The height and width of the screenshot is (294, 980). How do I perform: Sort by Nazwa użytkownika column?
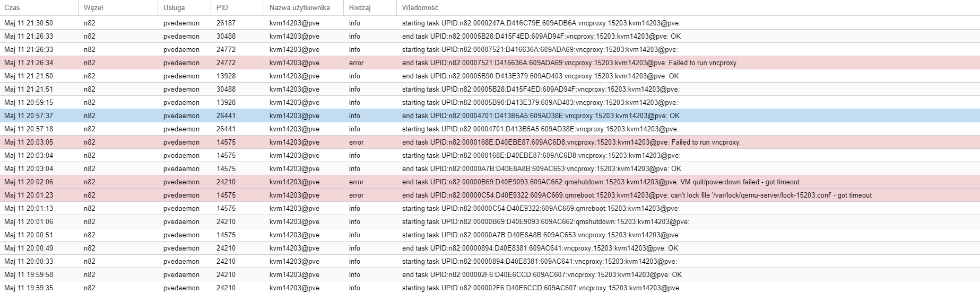coord(299,7)
